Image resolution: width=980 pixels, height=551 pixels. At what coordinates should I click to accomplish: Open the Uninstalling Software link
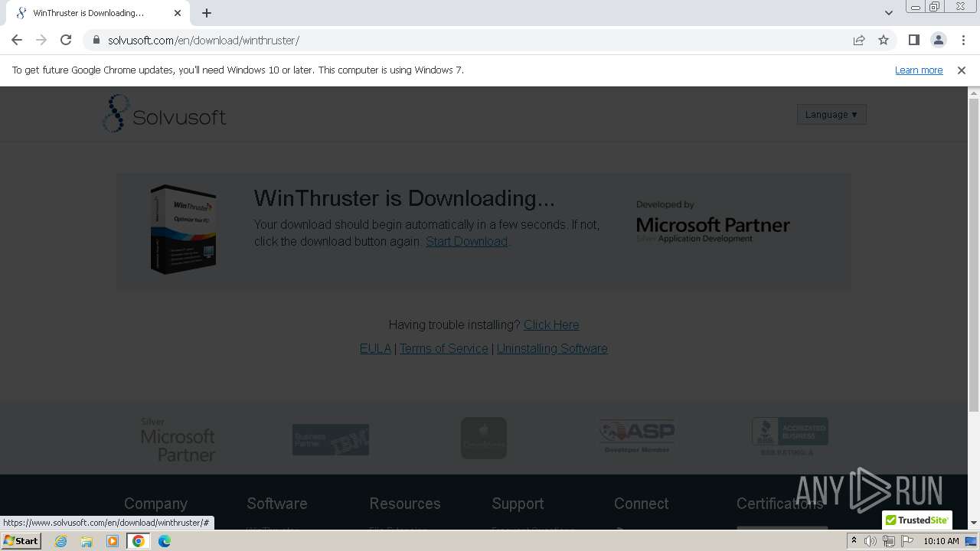click(552, 348)
